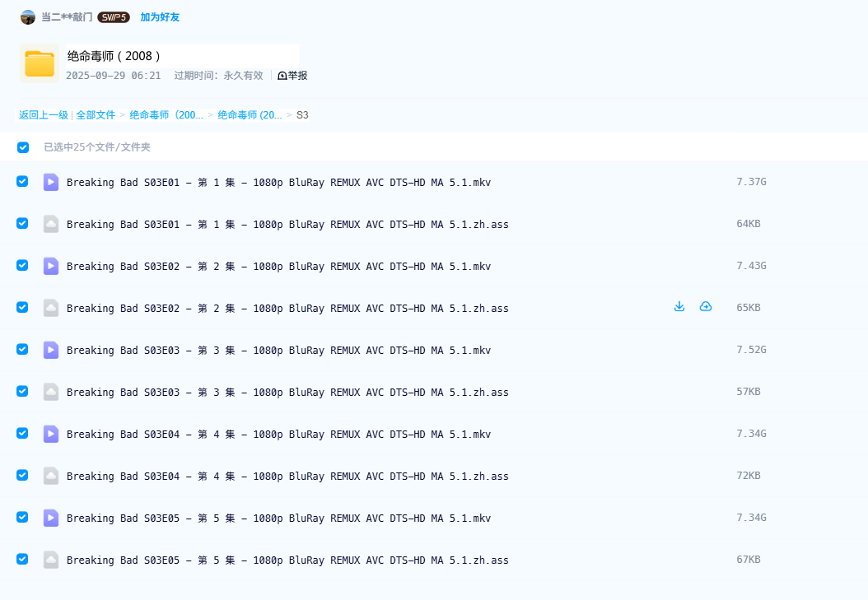The width and height of the screenshot is (868, 600).
Task: Click the share date 2025-09-29 06:21
Action: 114,76
